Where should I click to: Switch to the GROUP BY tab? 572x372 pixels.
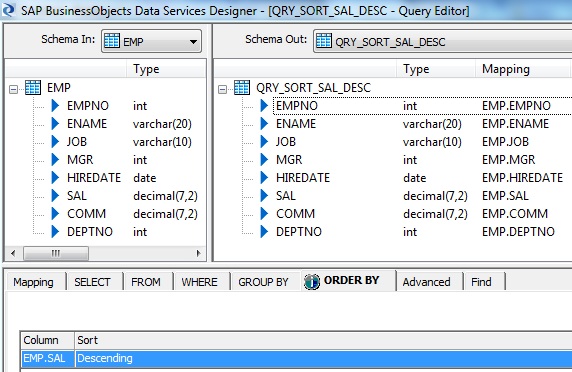(x=263, y=282)
